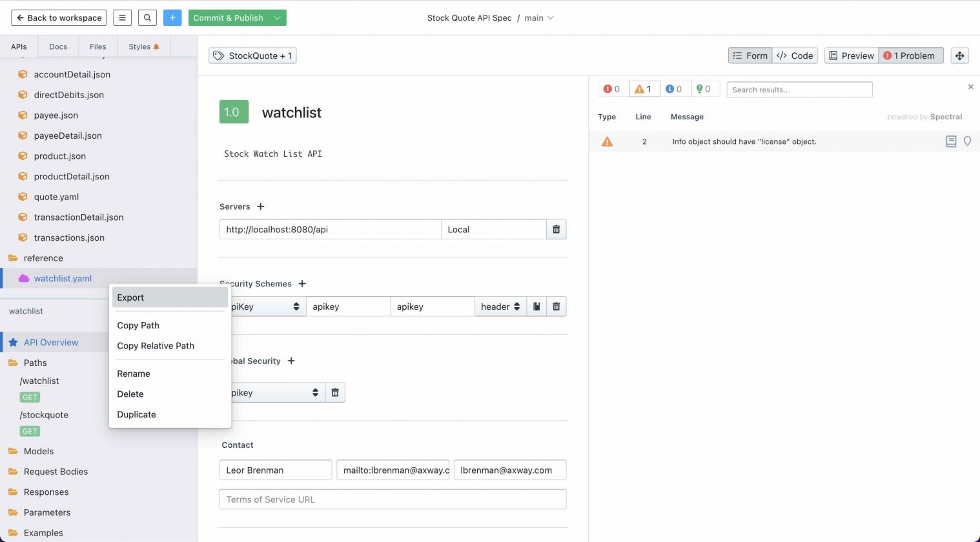Switch to the Docs tab
980x542 pixels.
click(x=58, y=46)
